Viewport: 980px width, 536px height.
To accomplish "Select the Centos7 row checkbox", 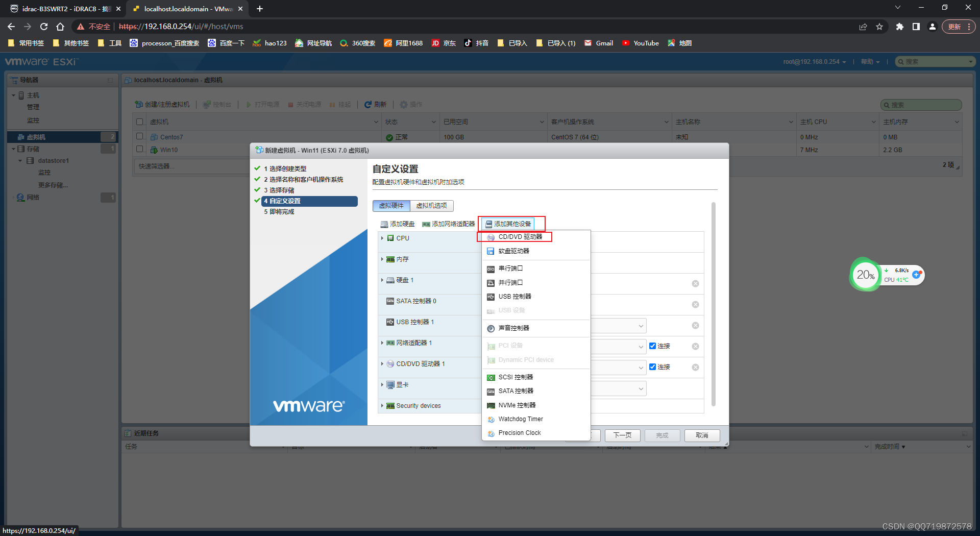I will click(x=140, y=136).
